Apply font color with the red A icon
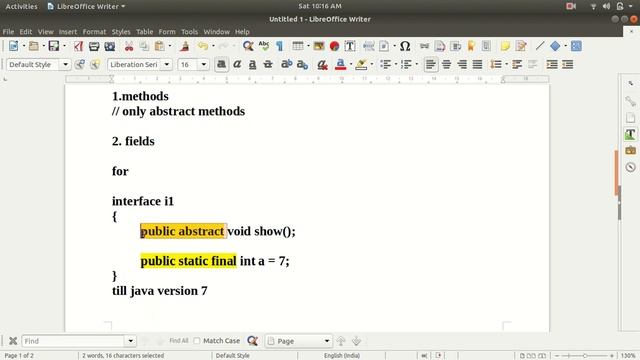Image resolution: width=640 pixels, height=360 pixels. tap(340, 64)
